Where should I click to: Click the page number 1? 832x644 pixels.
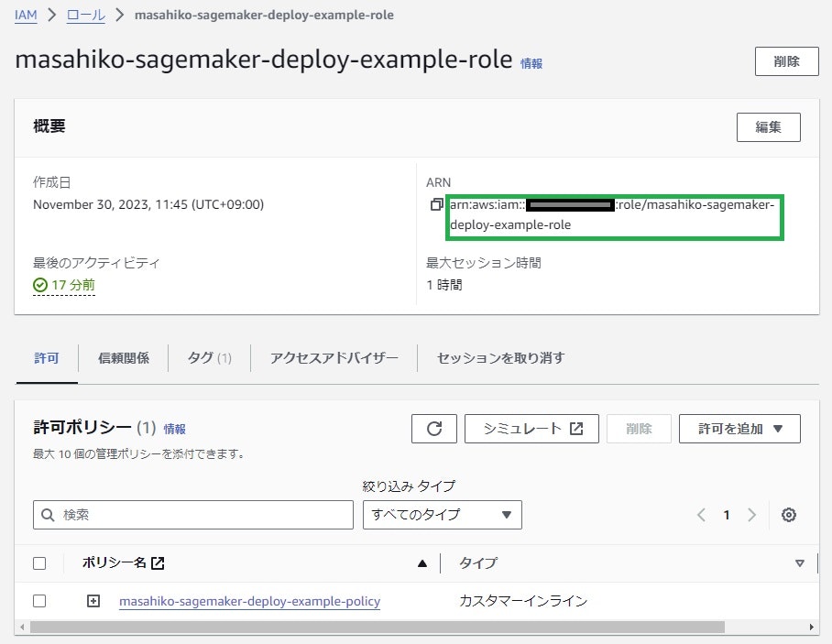tap(727, 515)
